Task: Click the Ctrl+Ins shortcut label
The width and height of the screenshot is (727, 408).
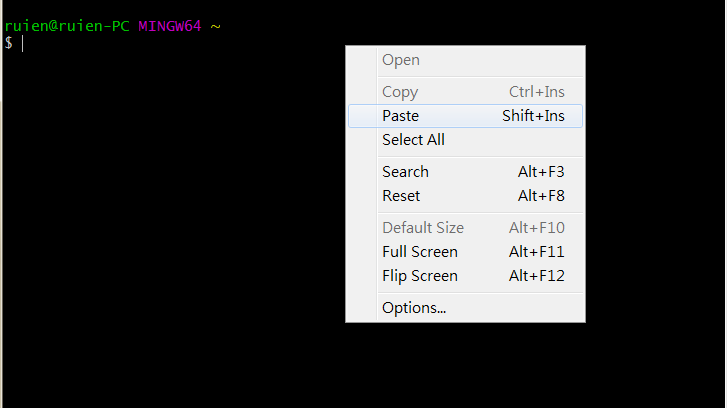Action: coord(537,92)
